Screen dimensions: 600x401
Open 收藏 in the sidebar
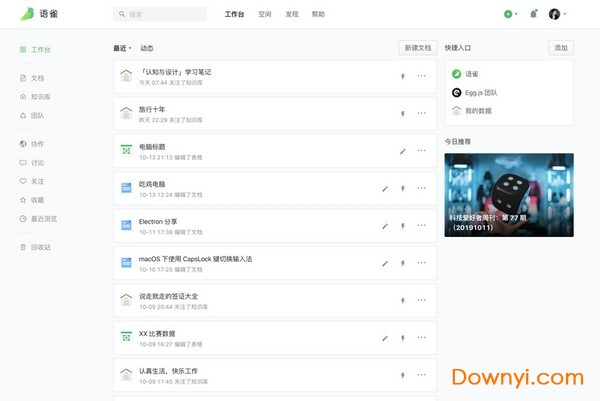(x=32, y=200)
